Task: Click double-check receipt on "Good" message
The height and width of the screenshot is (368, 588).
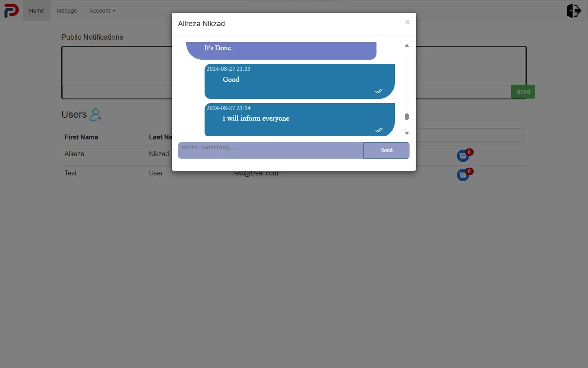Action: [x=379, y=91]
